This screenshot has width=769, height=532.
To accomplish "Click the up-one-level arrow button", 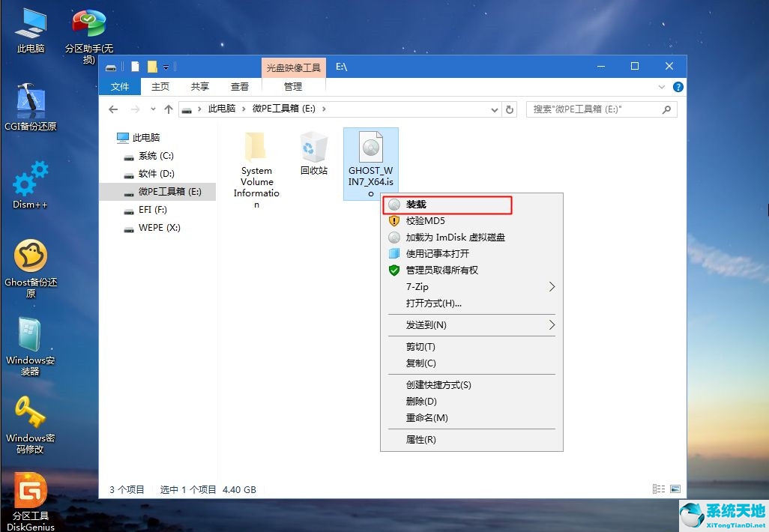I will [x=168, y=109].
